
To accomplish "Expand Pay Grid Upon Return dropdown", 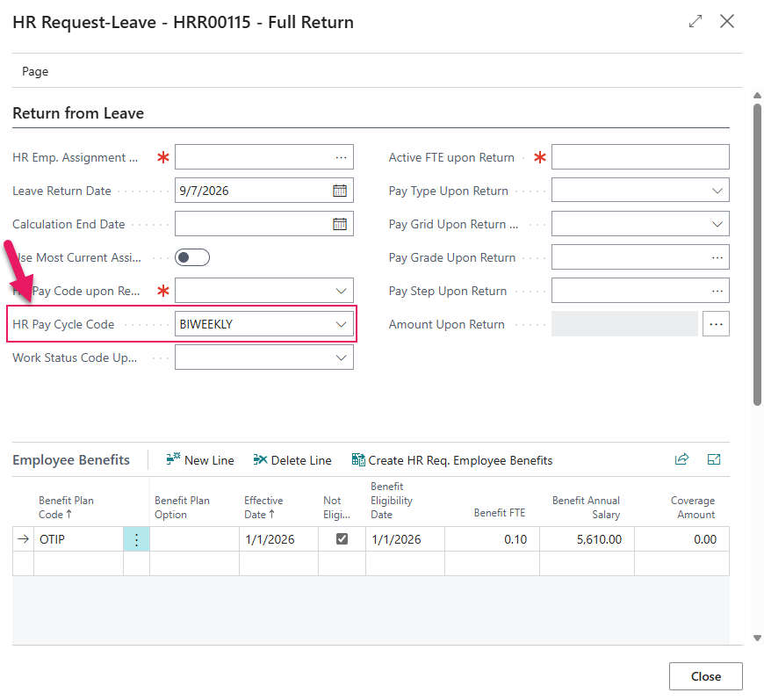I will coord(717,224).
